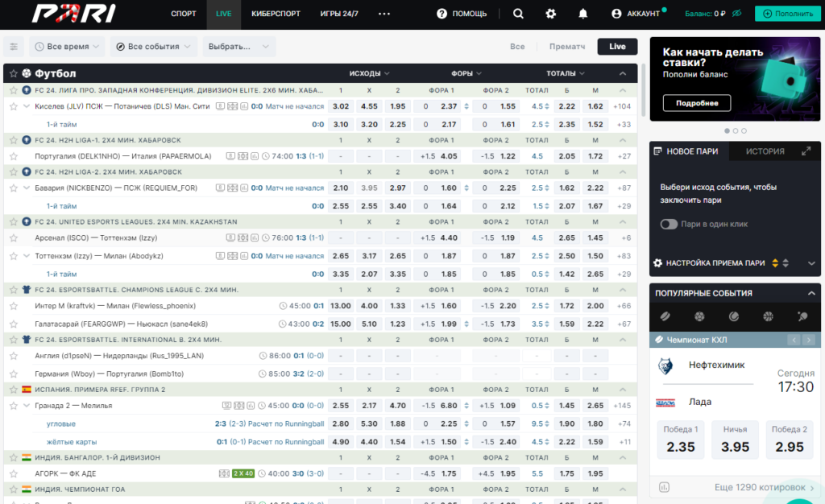Screen dimensions: 825x504
Task: Open угловые sub-market of Гранада 2
Action: pyautogui.click(x=61, y=423)
